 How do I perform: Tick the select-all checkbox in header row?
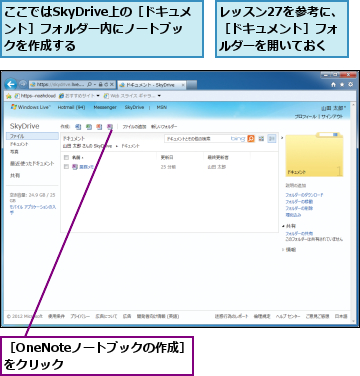(x=66, y=157)
